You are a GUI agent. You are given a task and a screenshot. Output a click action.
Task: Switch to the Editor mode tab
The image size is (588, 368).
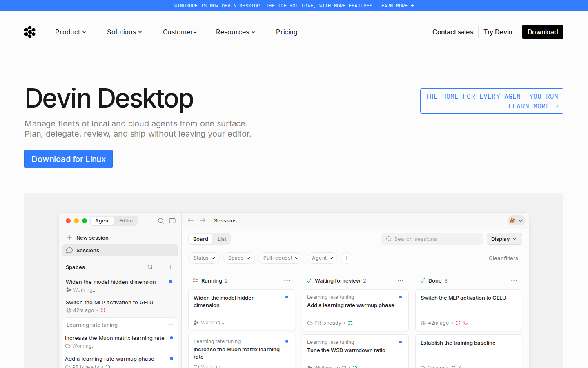126,221
